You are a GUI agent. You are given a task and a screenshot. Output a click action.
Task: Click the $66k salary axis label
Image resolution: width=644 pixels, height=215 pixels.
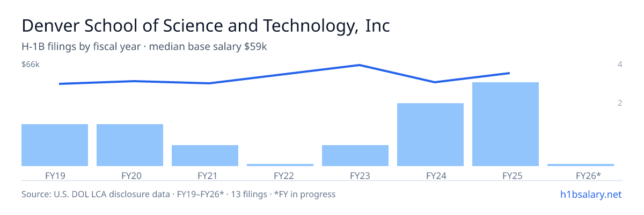(x=31, y=64)
